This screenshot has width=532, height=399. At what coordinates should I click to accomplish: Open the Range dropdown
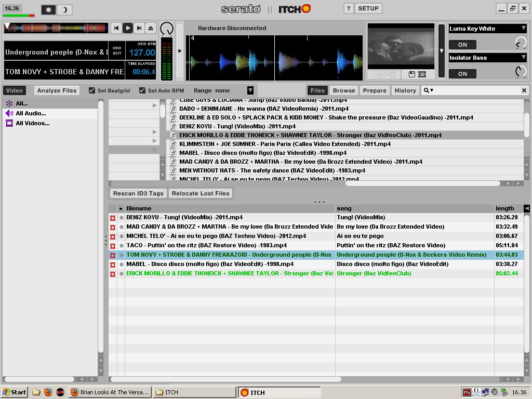coord(250,90)
